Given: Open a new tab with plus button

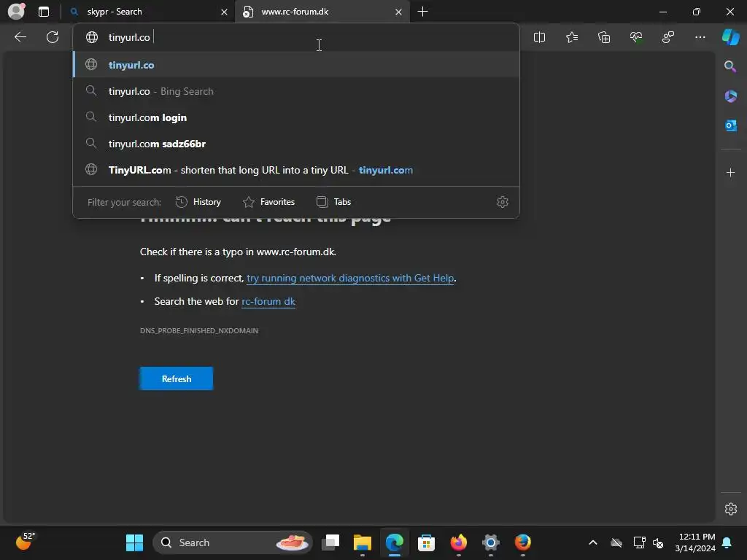Looking at the screenshot, I should point(422,12).
